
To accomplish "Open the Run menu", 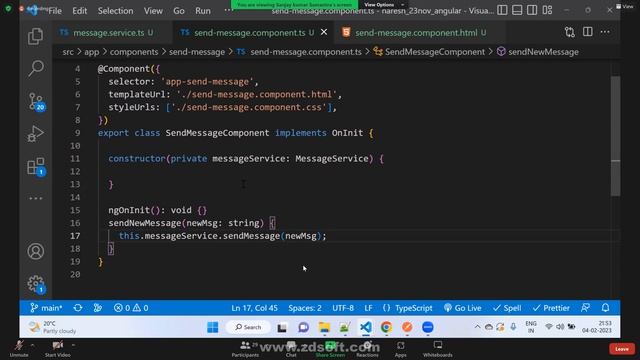I will 203,11.
